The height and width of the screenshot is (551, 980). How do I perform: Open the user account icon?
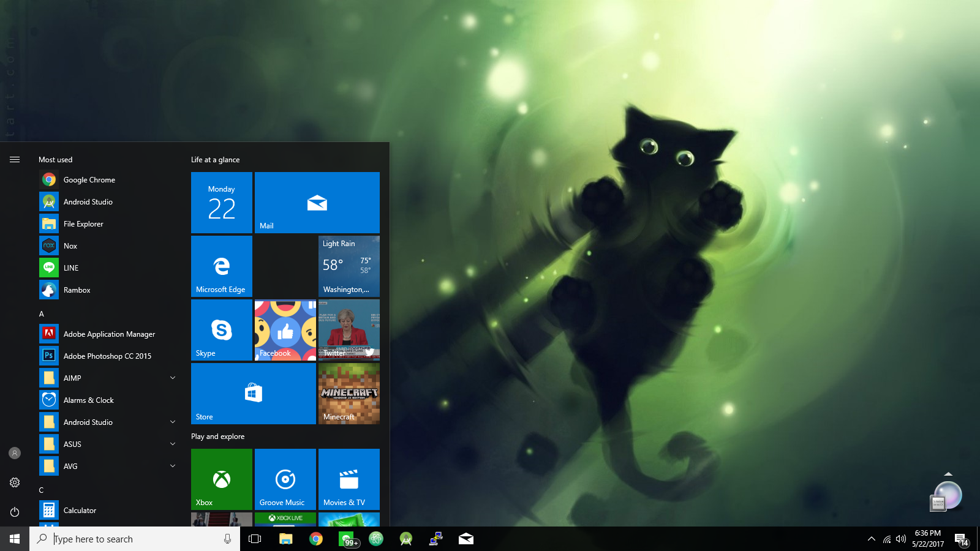15,453
